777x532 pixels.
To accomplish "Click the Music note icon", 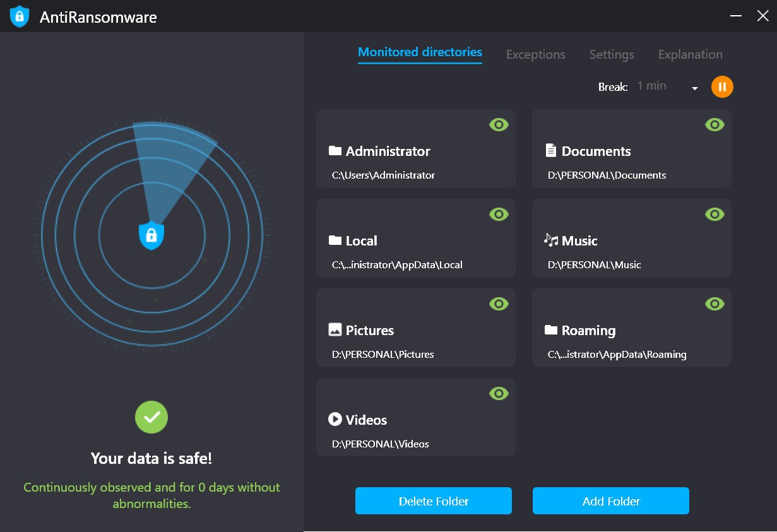I will [550, 240].
